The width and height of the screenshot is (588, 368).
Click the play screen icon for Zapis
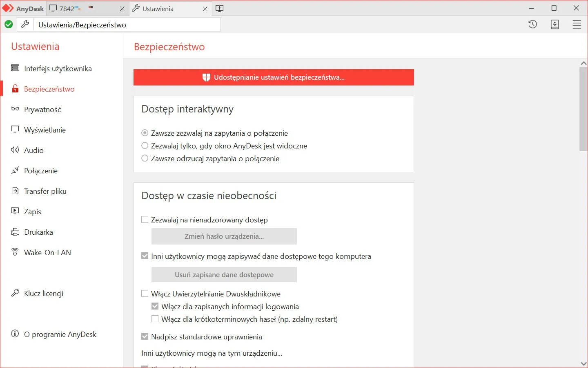click(x=15, y=211)
